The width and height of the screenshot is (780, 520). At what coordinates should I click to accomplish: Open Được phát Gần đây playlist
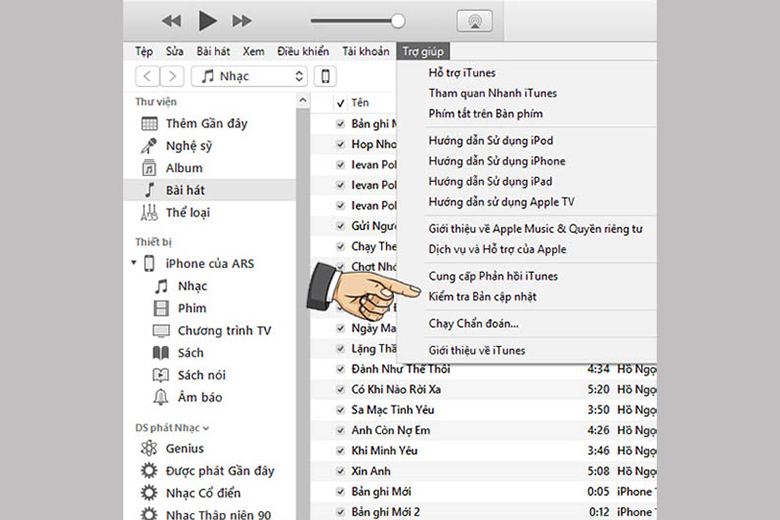tap(220, 471)
